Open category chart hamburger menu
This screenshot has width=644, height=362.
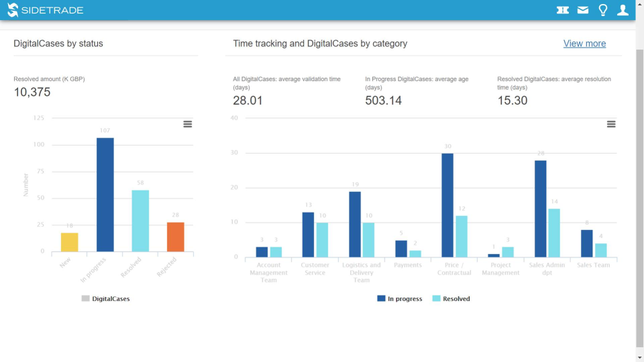(610, 124)
